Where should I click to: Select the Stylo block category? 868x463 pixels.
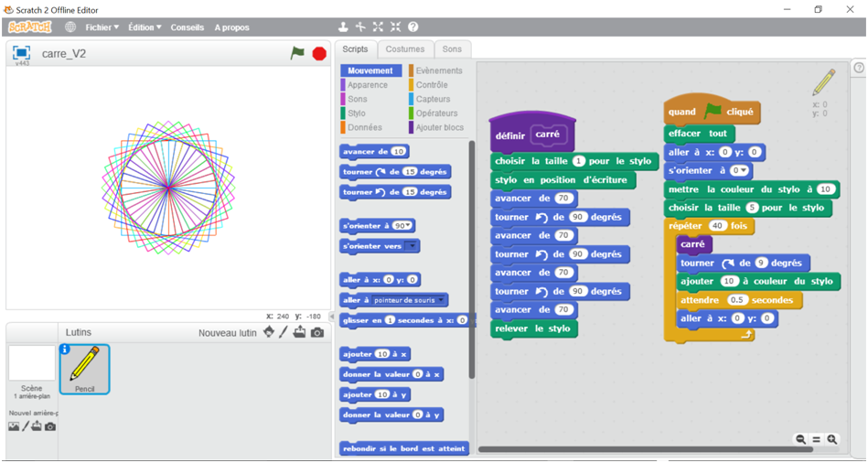357,113
